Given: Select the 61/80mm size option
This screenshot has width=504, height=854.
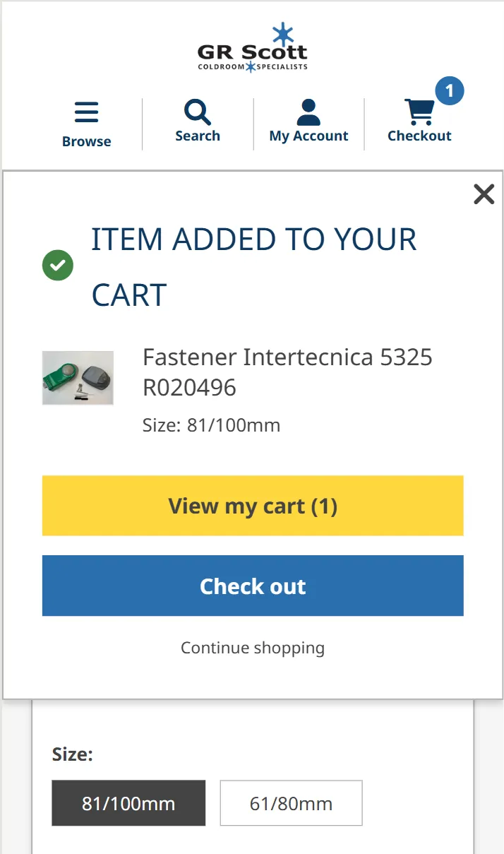Looking at the screenshot, I should [x=291, y=803].
